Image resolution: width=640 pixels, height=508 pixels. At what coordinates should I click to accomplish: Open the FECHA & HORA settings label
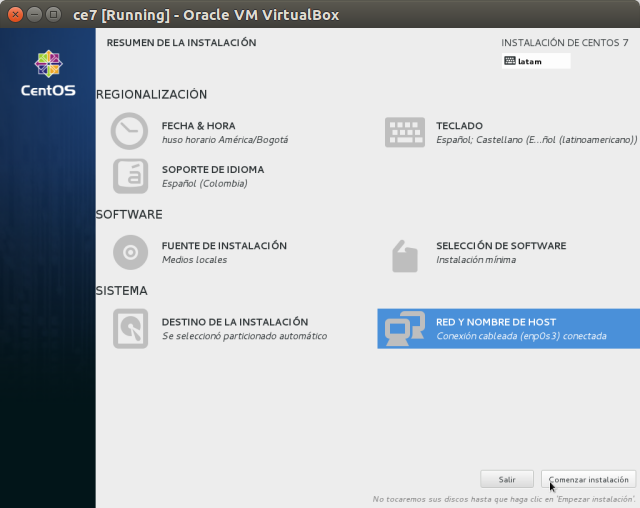click(x=198, y=126)
